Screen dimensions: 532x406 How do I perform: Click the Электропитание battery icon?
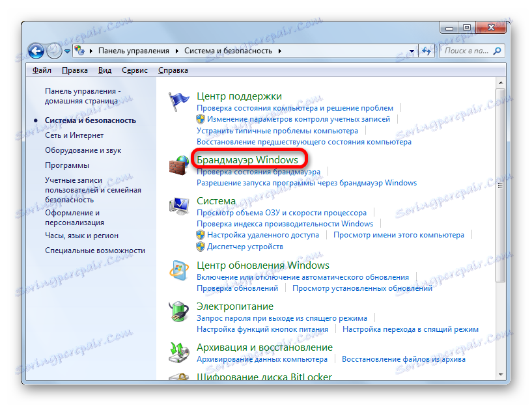[x=179, y=311]
